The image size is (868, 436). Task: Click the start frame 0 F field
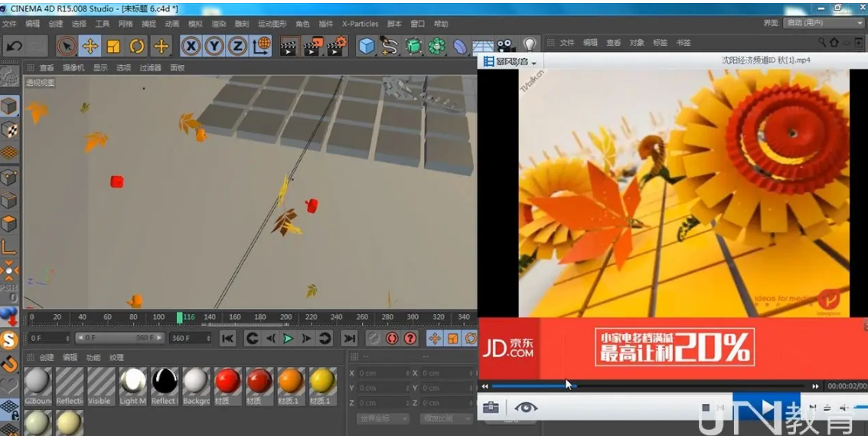click(x=49, y=338)
